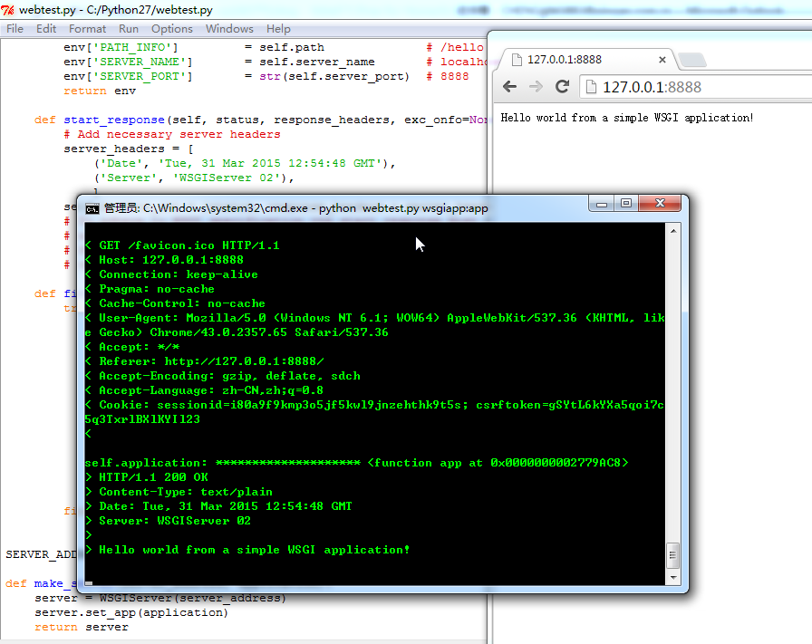The width and height of the screenshot is (812, 644).
Task: Click the ('Server', 'WSGIServer 02') code line in IDLE
Action: pyautogui.click(x=194, y=178)
